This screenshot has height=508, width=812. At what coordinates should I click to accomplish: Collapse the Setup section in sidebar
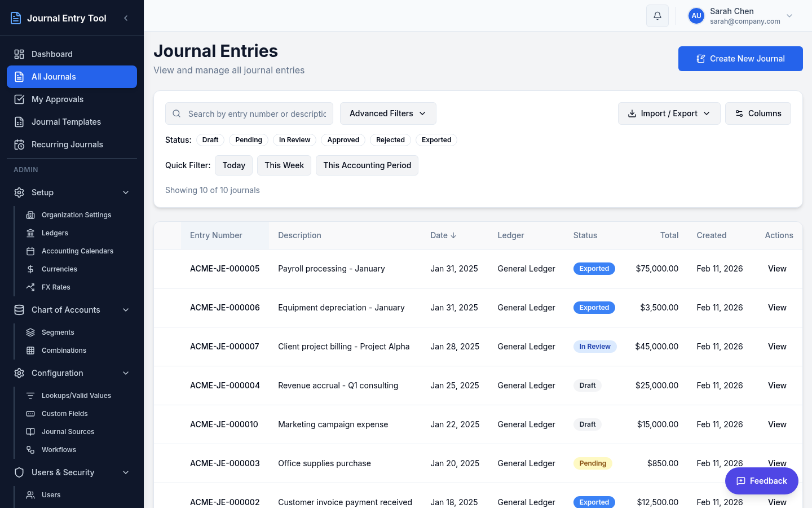pos(125,192)
